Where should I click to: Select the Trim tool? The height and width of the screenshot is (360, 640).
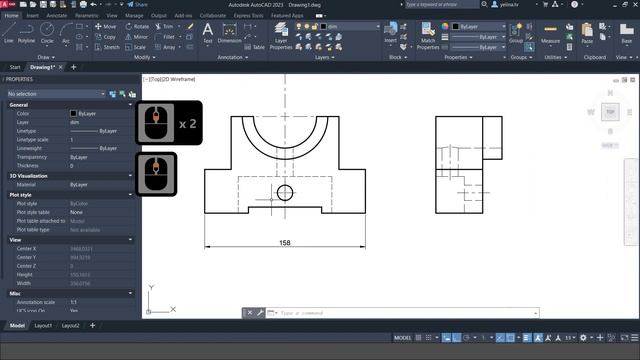[164, 26]
